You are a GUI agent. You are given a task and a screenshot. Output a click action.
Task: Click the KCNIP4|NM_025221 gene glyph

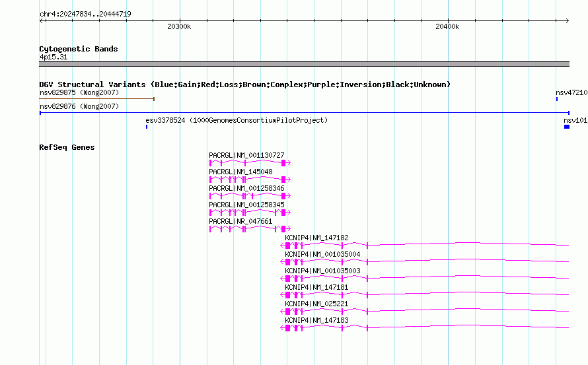pyautogui.click(x=425, y=311)
